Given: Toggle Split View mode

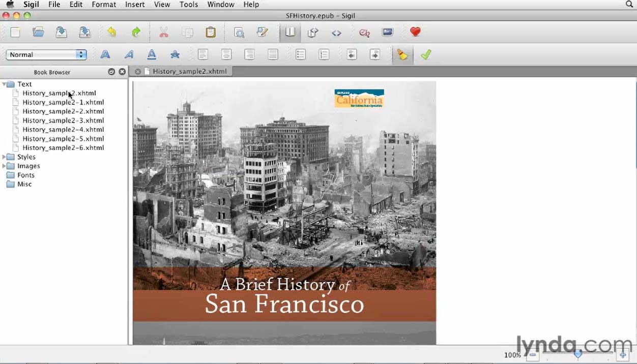Looking at the screenshot, I should click(x=313, y=33).
